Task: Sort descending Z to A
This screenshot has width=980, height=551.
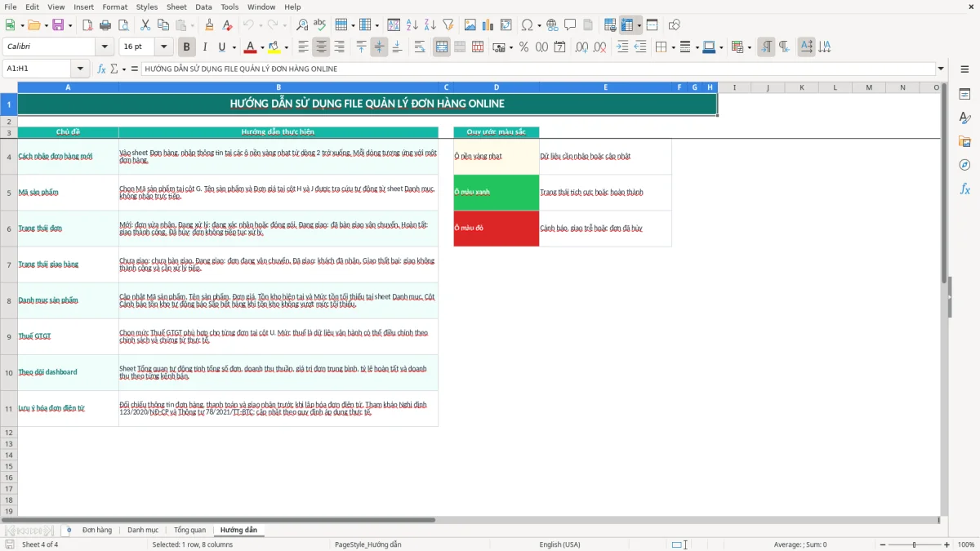Action: tap(430, 25)
